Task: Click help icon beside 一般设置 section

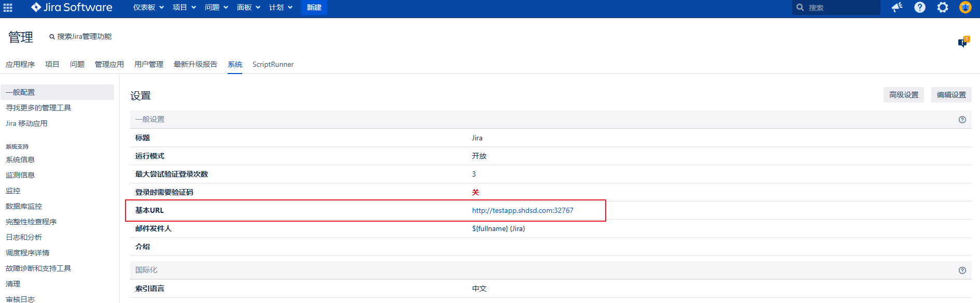Action: (962, 120)
